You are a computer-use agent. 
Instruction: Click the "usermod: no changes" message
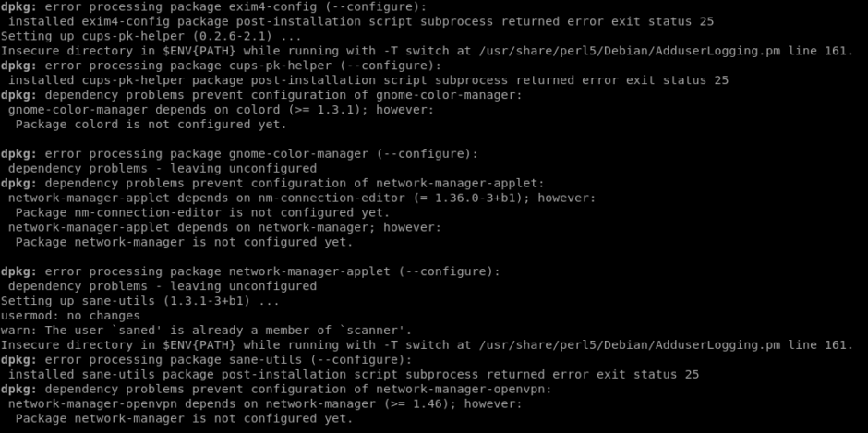(70, 316)
